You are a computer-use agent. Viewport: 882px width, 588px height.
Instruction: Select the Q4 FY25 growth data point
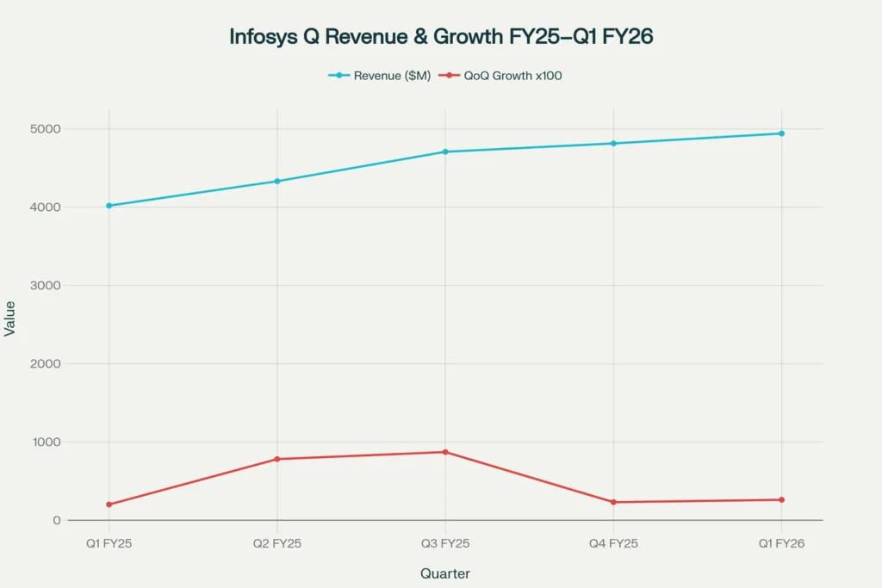[x=612, y=500]
